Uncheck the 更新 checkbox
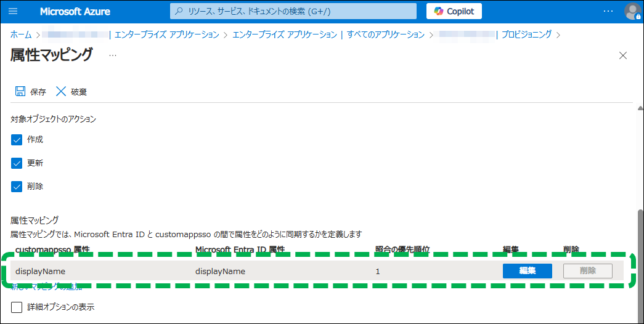The height and width of the screenshot is (324, 644). 17,163
